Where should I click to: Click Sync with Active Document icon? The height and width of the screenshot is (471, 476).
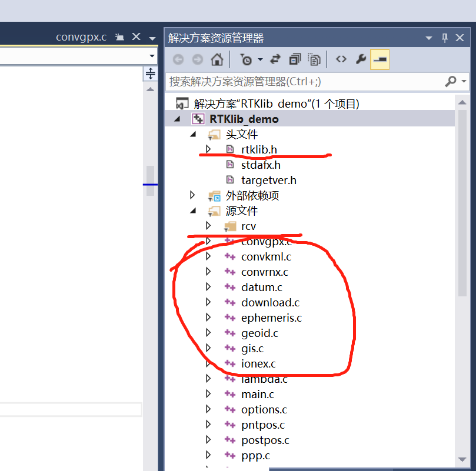coord(275,59)
